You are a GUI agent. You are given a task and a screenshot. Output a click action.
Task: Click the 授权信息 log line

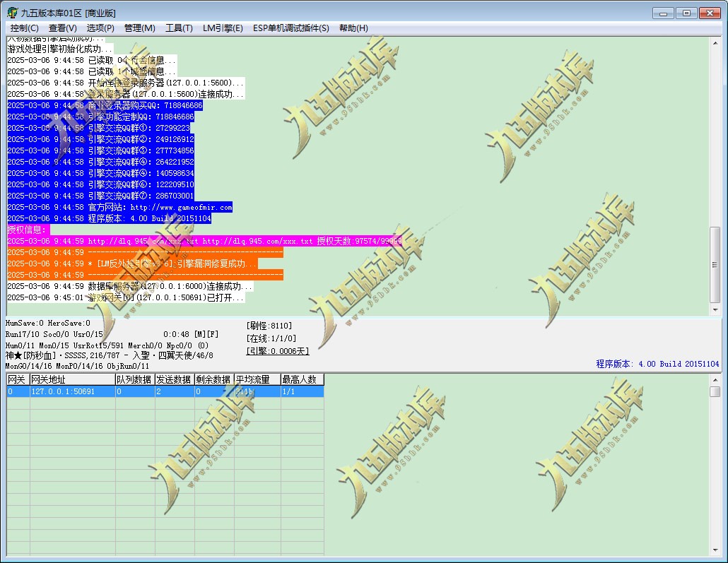click(28, 230)
